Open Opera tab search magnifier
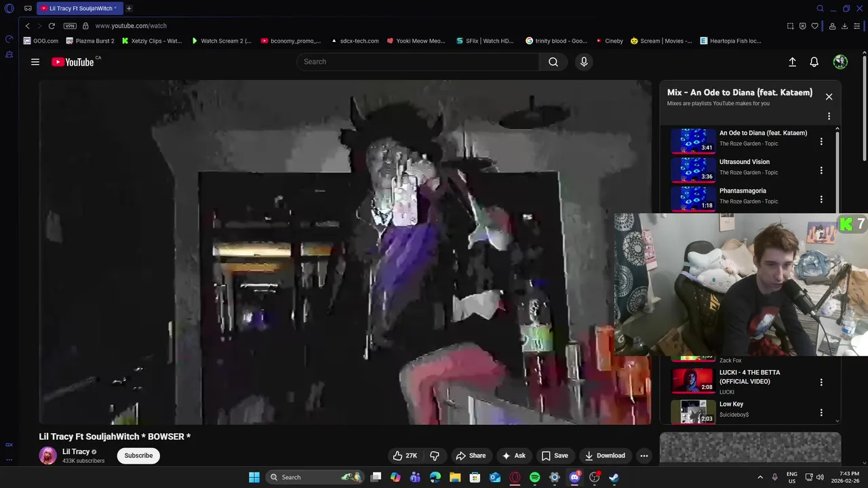Image resolution: width=868 pixels, height=488 pixels. tap(820, 8)
